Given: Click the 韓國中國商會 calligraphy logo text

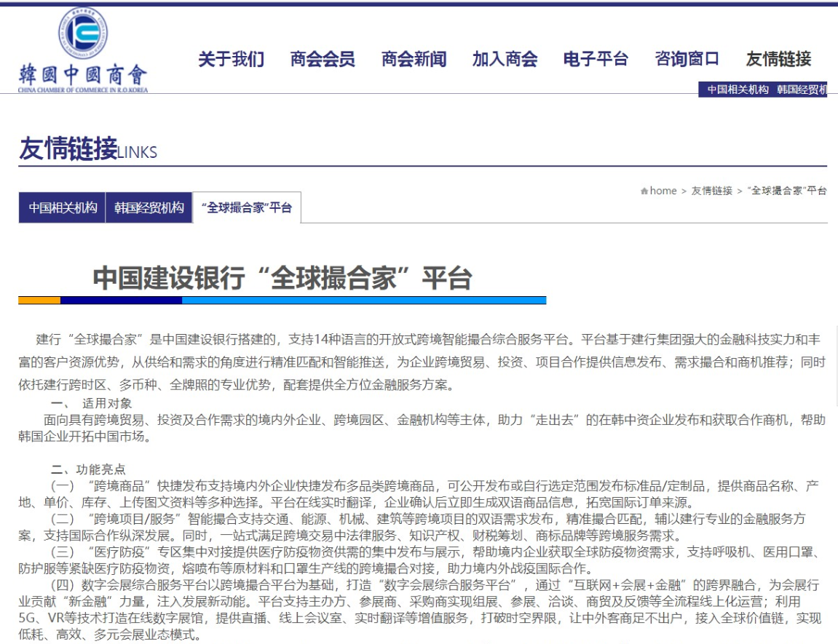Looking at the screenshot, I should (x=83, y=75).
